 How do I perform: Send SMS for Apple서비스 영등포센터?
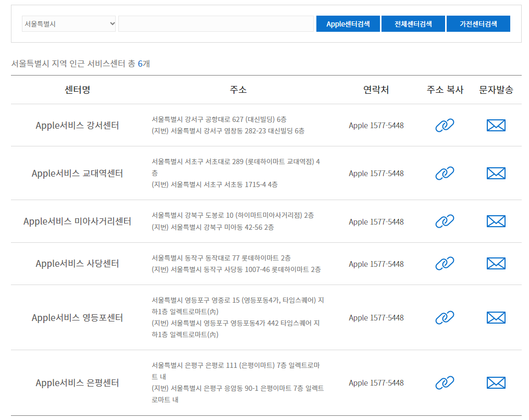(x=496, y=317)
